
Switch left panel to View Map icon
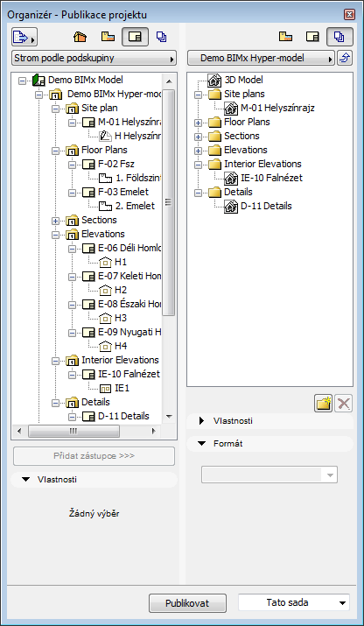pos(108,38)
